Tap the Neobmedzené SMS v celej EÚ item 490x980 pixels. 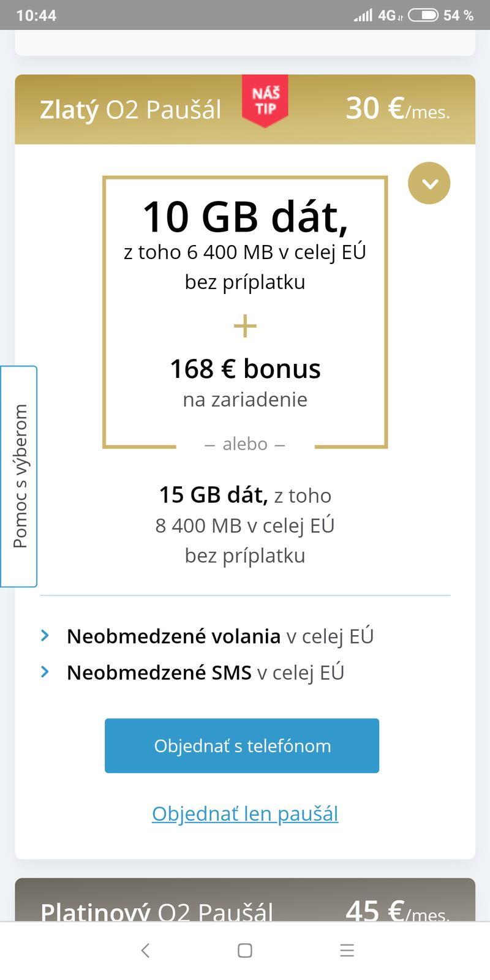(205, 673)
